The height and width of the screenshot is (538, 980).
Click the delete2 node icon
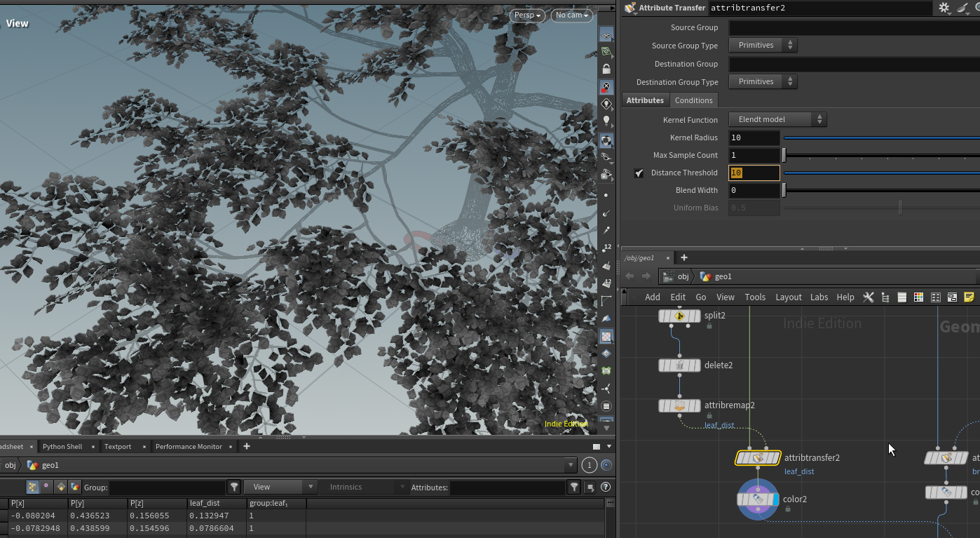[679, 365]
